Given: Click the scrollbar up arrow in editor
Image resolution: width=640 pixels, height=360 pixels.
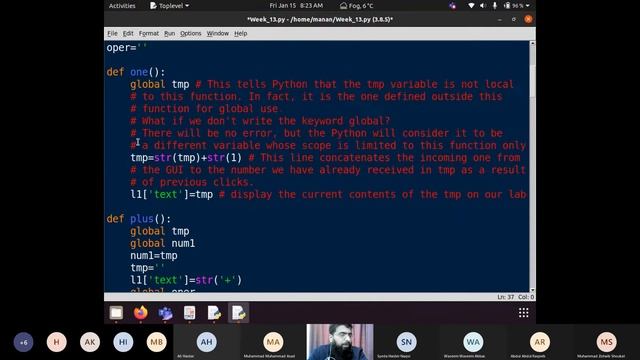Looking at the screenshot, I should coord(532,43).
